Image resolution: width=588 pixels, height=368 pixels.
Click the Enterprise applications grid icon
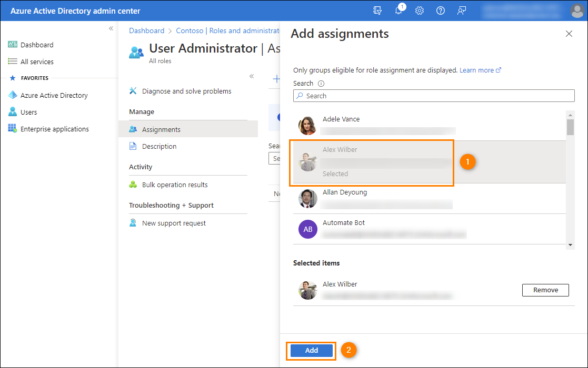tap(13, 128)
